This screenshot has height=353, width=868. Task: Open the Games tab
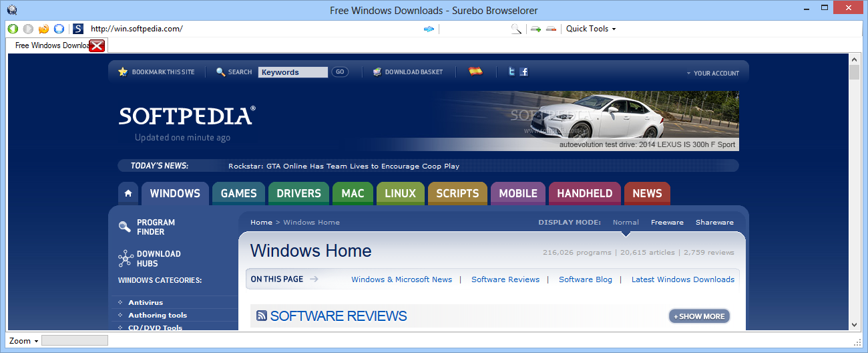pos(238,193)
